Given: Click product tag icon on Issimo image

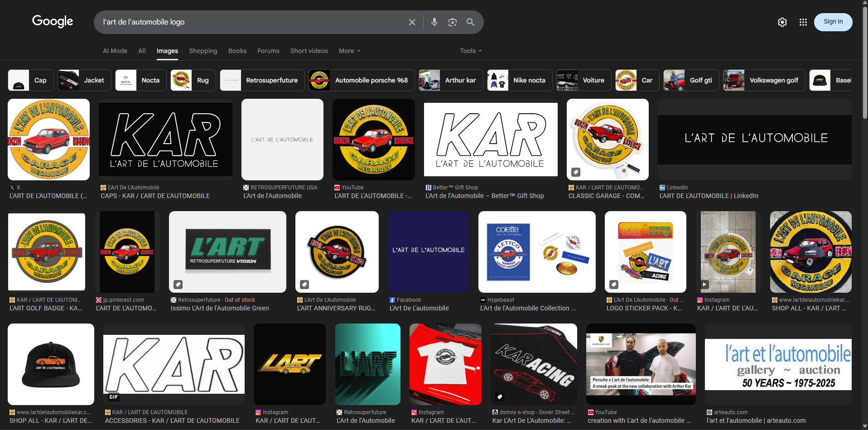Looking at the screenshot, I should click(178, 285).
